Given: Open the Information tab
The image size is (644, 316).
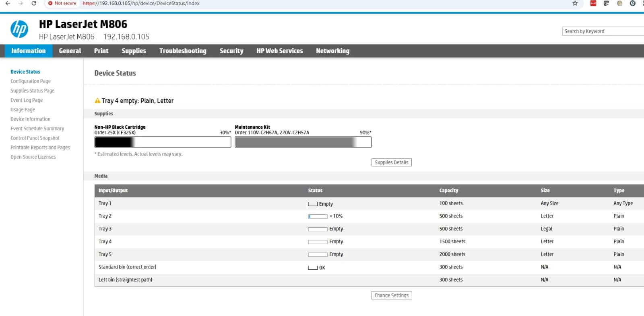Looking at the screenshot, I should coord(29,51).
